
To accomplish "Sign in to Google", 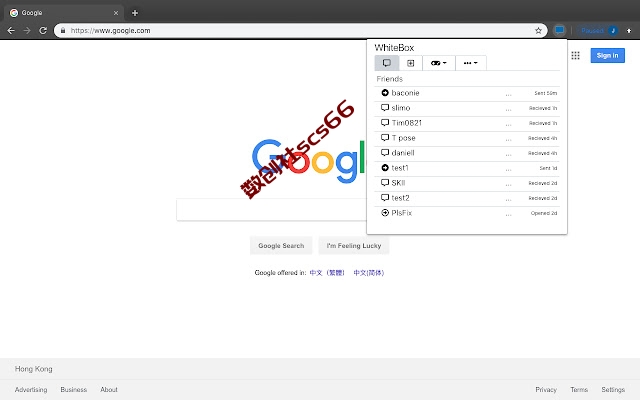I will pyautogui.click(x=607, y=56).
